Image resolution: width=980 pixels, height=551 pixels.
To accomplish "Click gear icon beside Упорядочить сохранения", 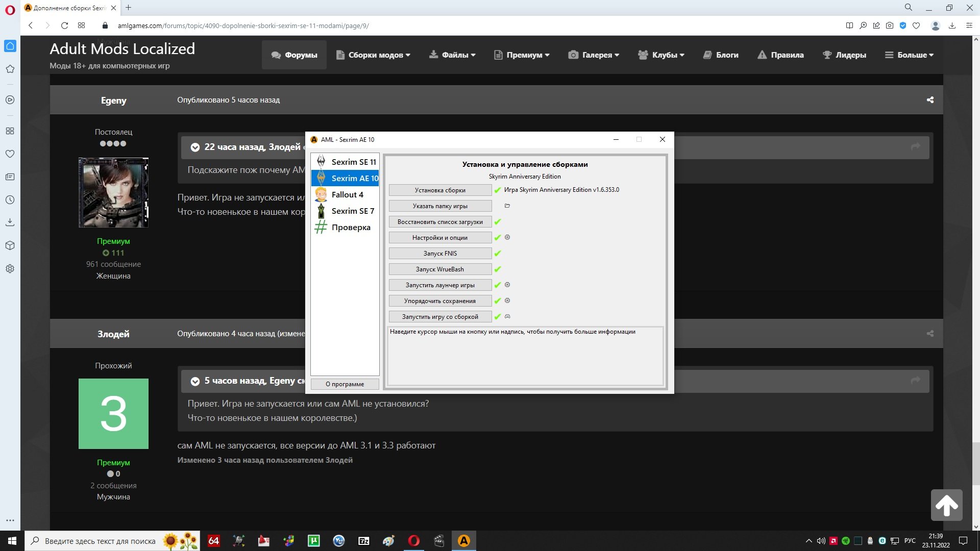I will click(507, 301).
